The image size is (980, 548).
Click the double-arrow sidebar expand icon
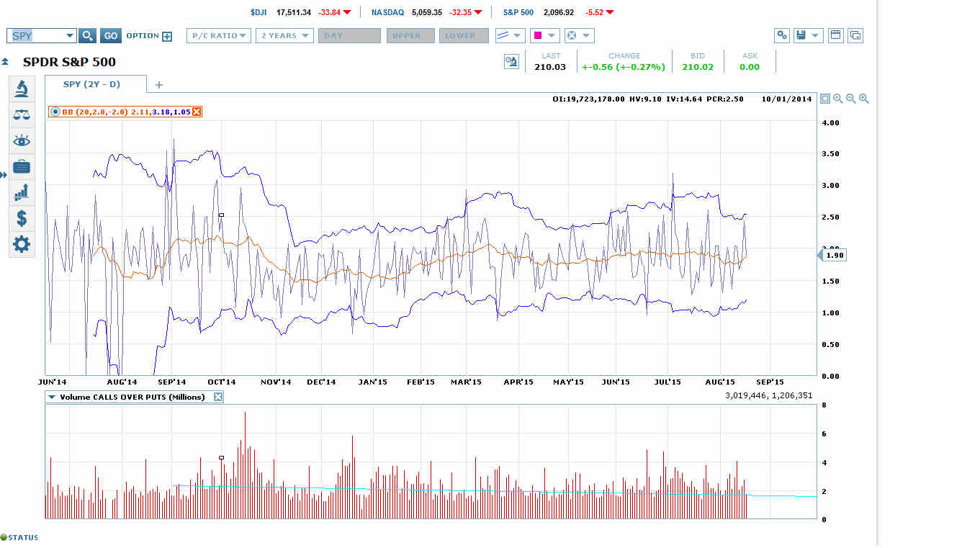click(4, 175)
